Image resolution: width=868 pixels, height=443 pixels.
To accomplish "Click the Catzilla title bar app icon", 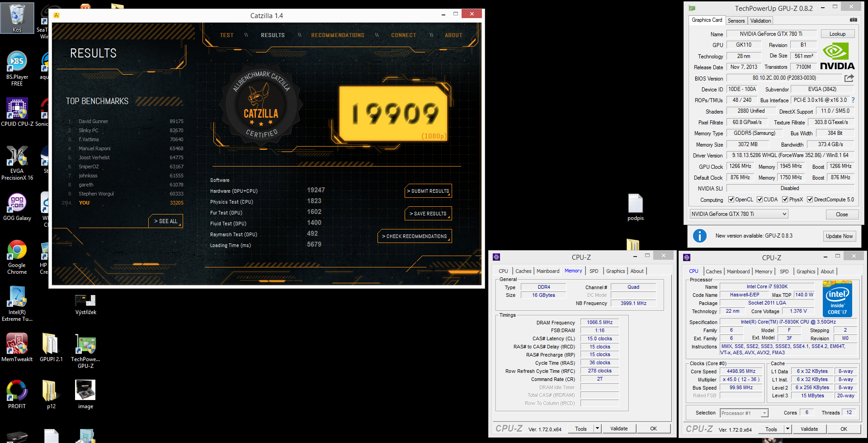I will pyautogui.click(x=57, y=15).
